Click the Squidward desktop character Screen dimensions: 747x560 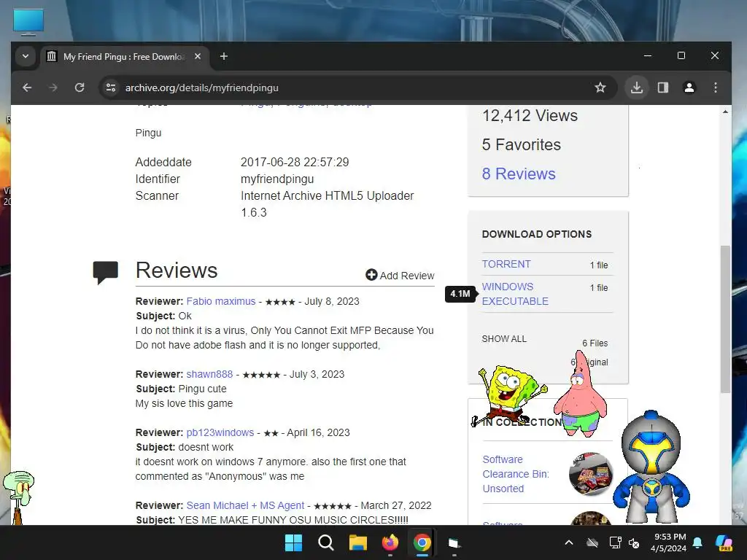coord(18,497)
